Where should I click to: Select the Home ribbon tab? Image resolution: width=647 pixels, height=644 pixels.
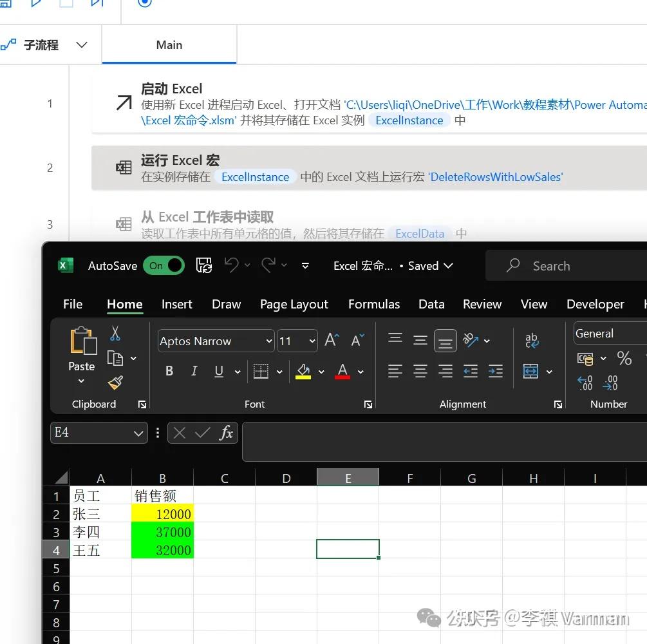tap(125, 304)
